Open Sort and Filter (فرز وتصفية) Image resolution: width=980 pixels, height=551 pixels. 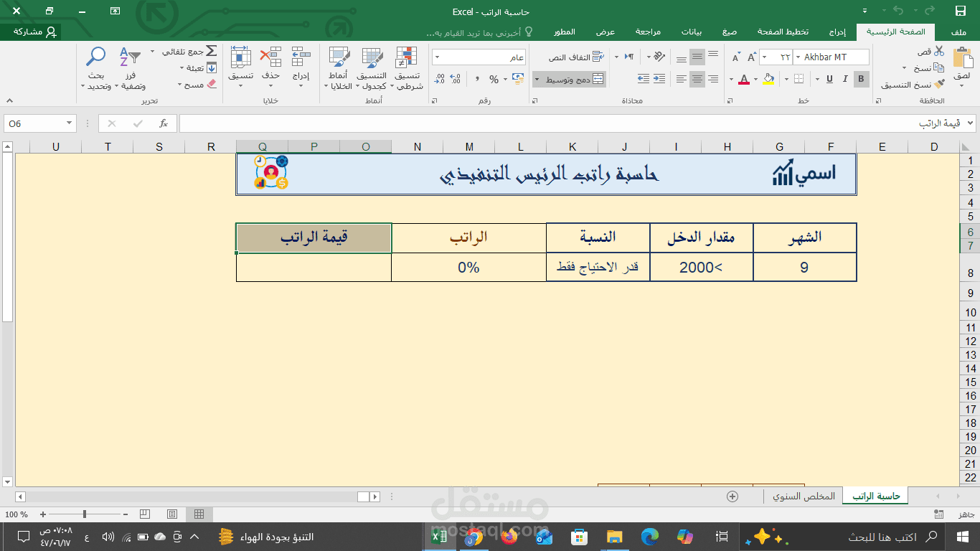click(130, 68)
